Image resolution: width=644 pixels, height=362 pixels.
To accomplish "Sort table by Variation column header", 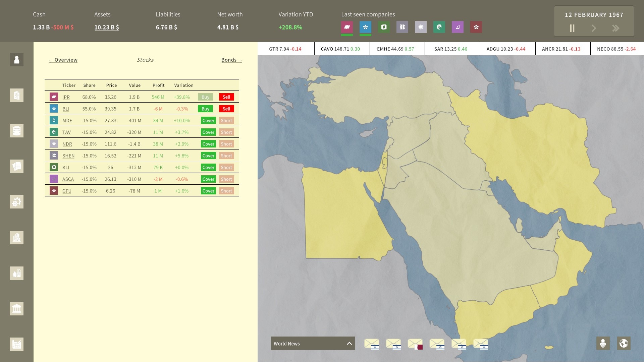I will click(x=183, y=85).
